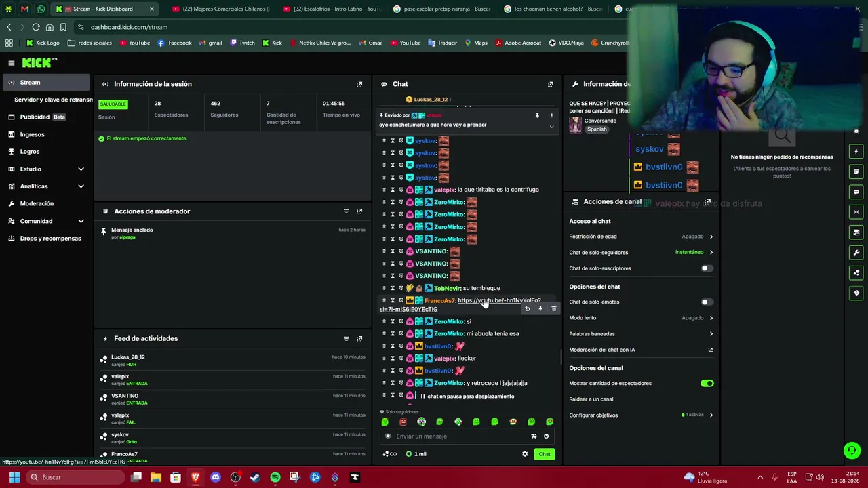868x488 pixels.
Task: Filter the Acciones de moderador list
Action: click(x=347, y=211)
